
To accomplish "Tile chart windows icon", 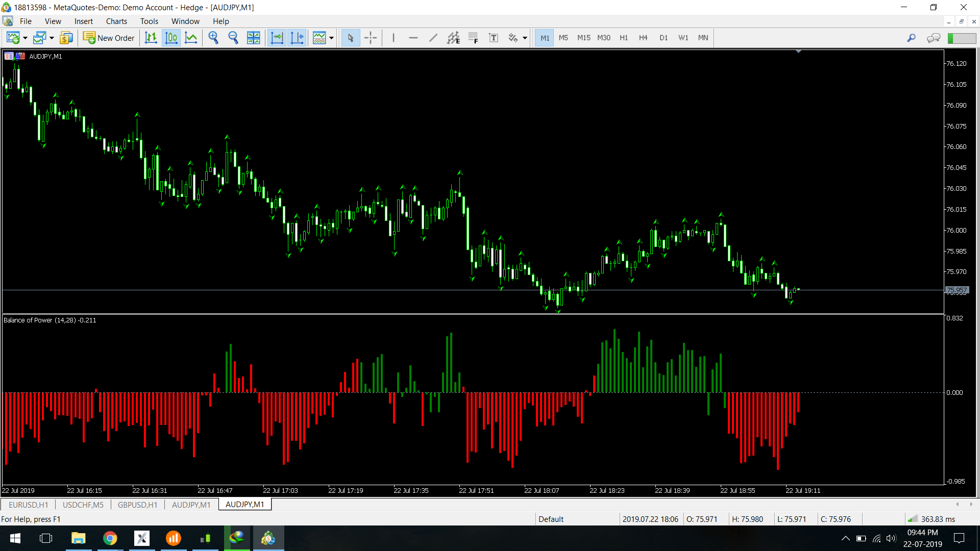I will pos(253,38).
